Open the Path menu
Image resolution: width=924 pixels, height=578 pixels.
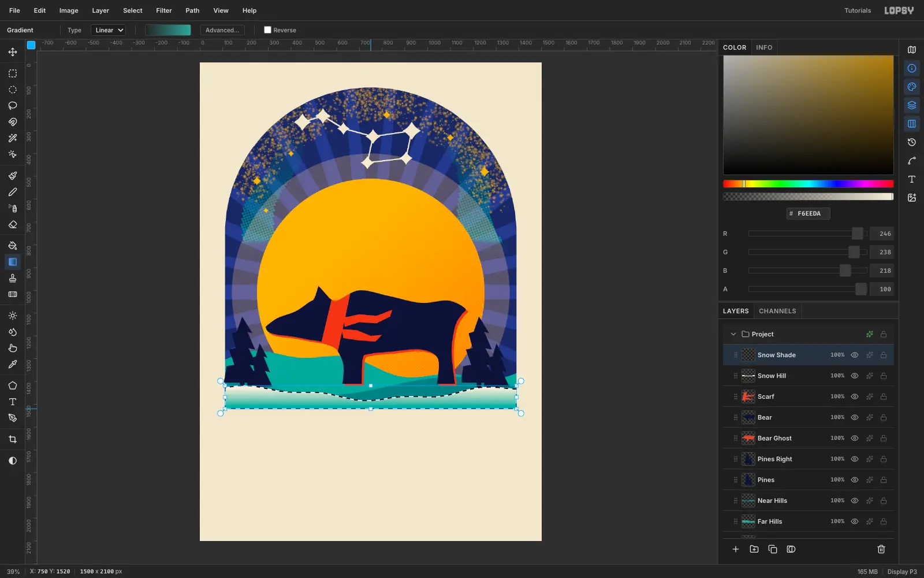pyautogui.click(x=192, y=10)
